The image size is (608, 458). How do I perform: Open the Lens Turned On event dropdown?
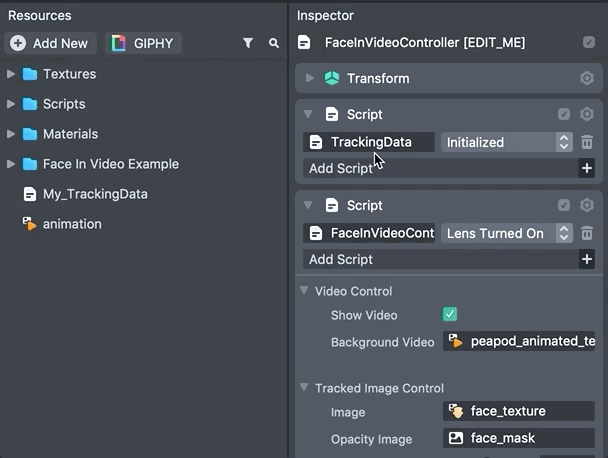pyautogui.click(x=506, y=234)
